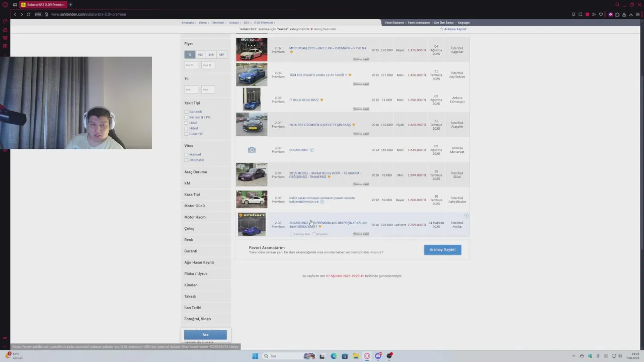Go to Otomobil breadcrumb
This screenshot has width=644, height=362.
click(218, 23)
